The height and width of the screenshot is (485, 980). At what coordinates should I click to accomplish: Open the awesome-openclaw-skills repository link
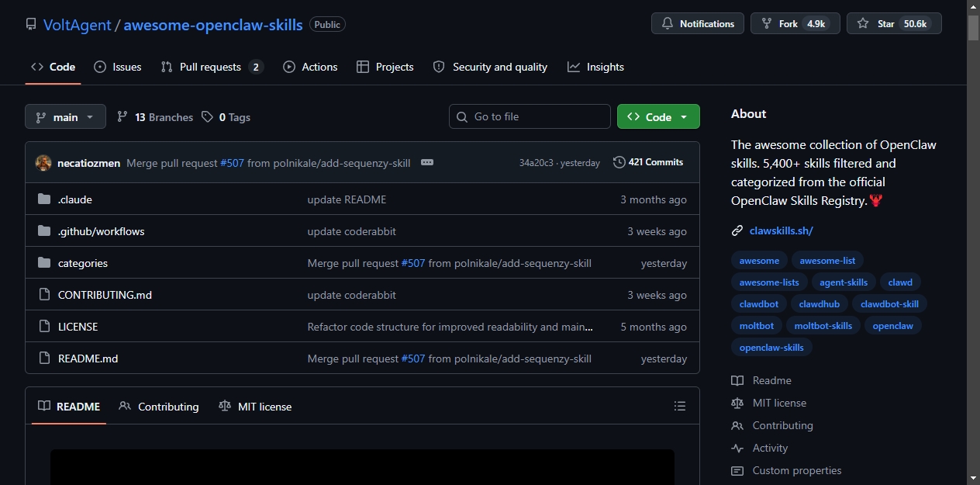tap(213, 24)
